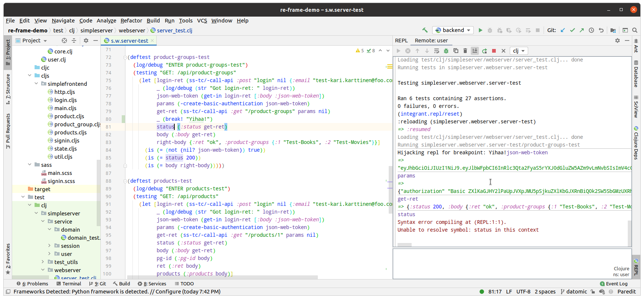This screenshot has width=644, height=299.
Task: Open the 9: Git tool window
Action: point(97,284)
